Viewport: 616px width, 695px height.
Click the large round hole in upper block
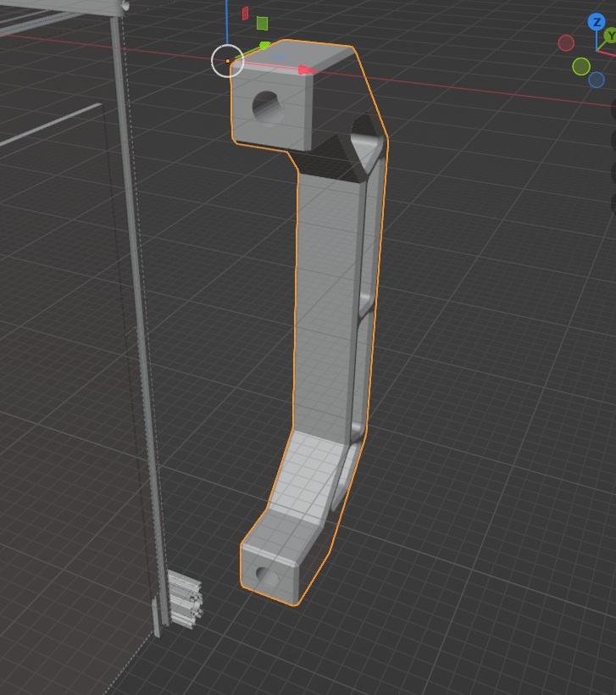tap(269, 108)
